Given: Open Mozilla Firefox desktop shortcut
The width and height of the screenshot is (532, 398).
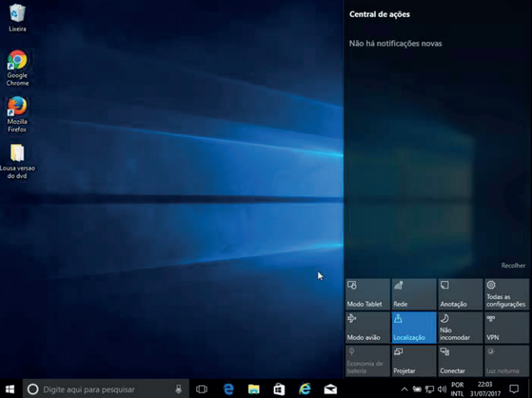Looking at the screenshot, I should (17, 107).
